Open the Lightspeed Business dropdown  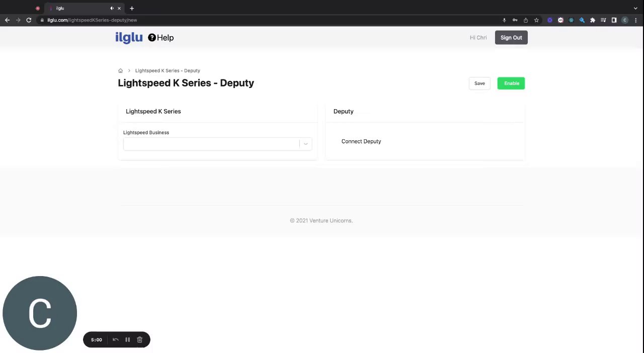[x=217, y=144]
